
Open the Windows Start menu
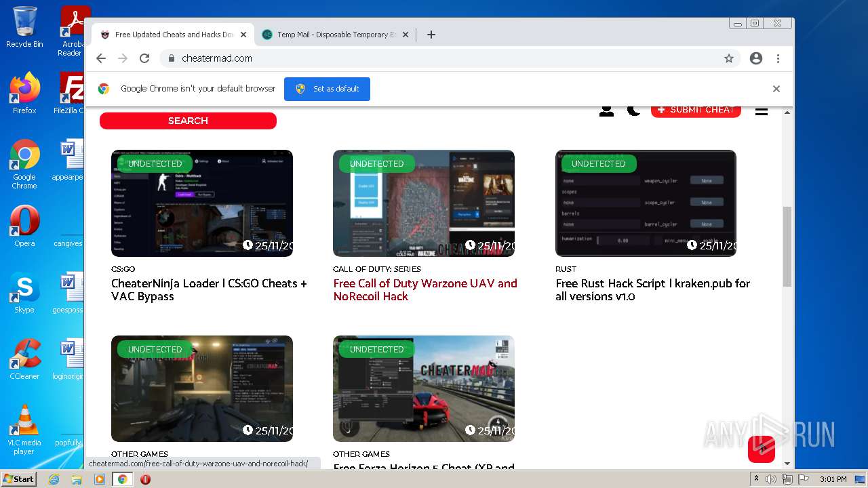pyautogui.click(x=18, y=479)
